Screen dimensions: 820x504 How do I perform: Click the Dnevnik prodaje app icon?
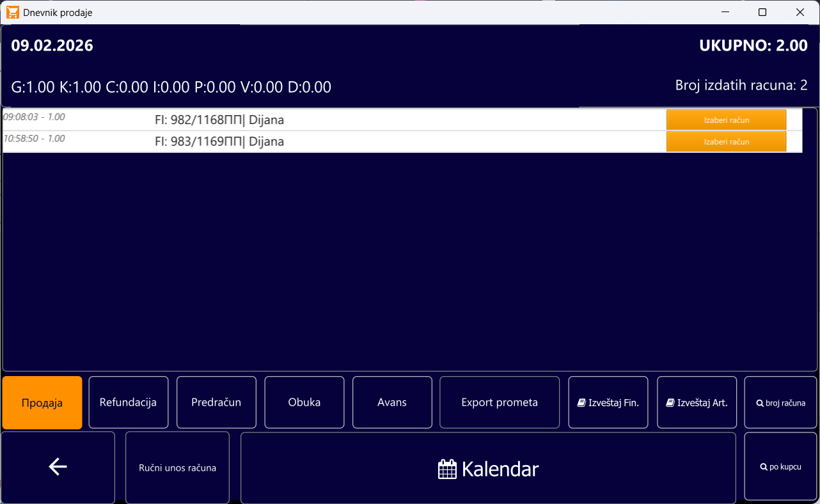(12, 12)
